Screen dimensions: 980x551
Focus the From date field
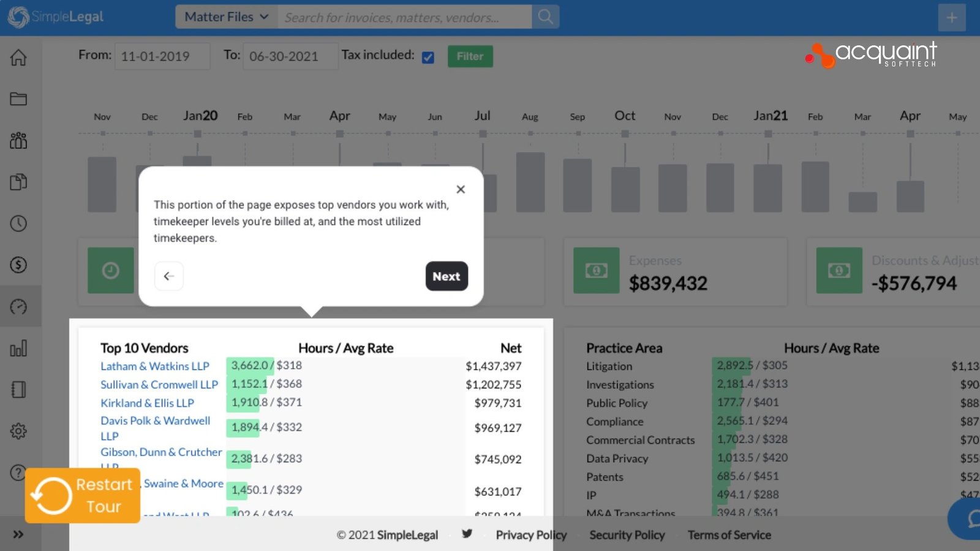[x=162, y=56]
